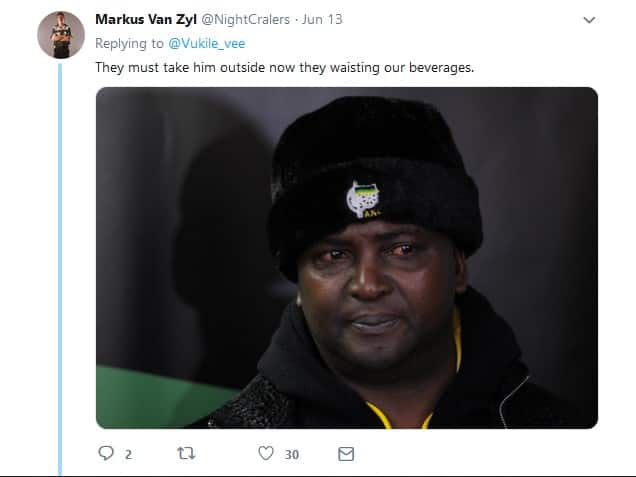Share the tweet via the envelope icon
Screen dimensions: 636x477
(x=346, y=454)
